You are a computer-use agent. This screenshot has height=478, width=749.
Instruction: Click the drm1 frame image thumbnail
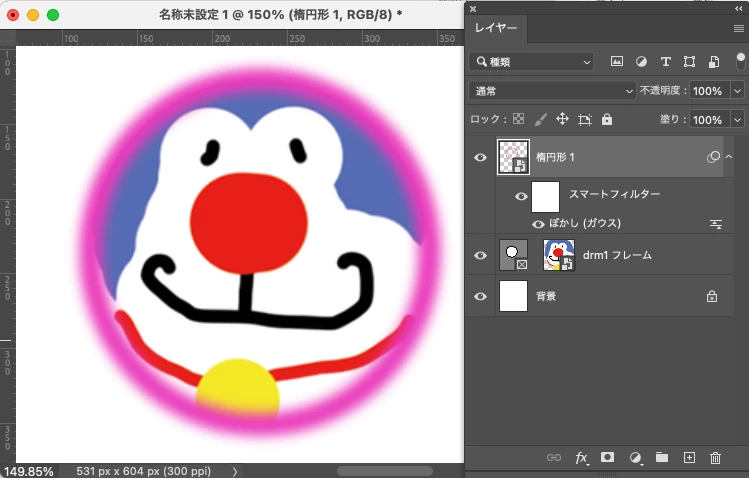tap(559, 255)
